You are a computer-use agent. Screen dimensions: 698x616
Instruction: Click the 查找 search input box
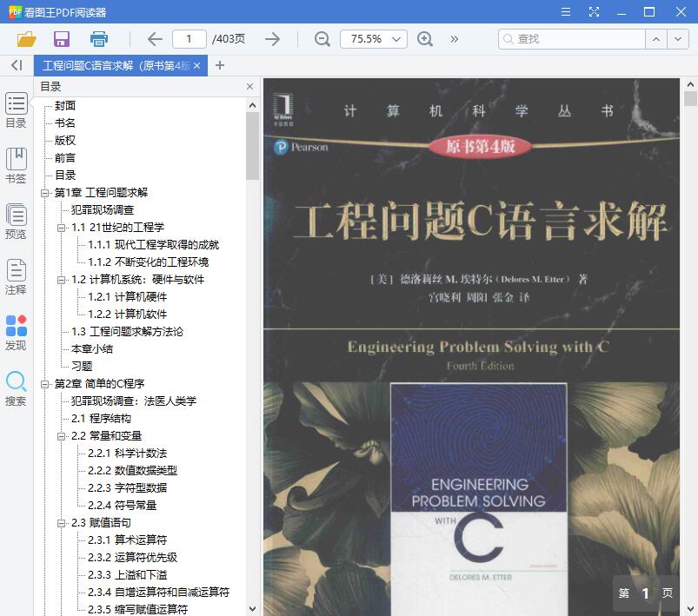pos(572,39)
